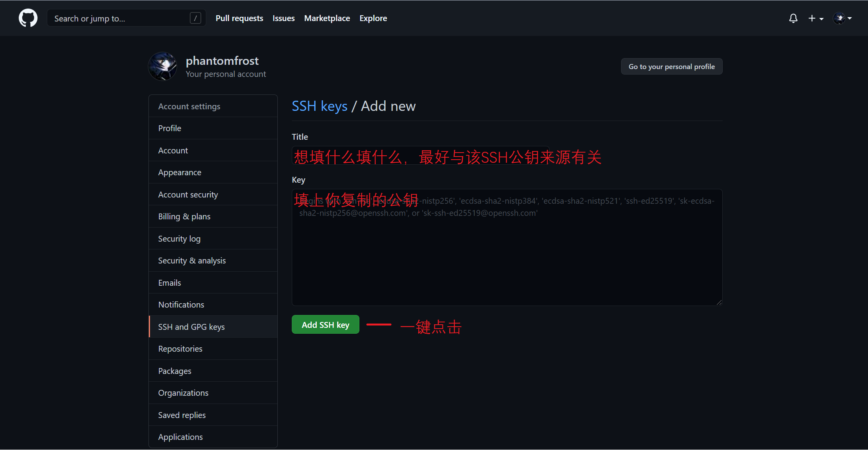This screenshot has height=450, width=868.
Task: Click the 'Your personal account' text
Action: [226, 74]
